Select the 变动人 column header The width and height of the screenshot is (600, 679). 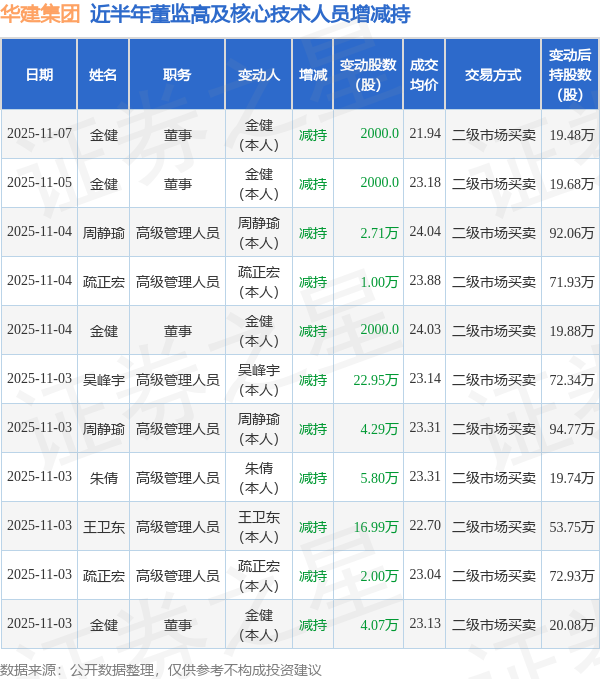point(258,74)
